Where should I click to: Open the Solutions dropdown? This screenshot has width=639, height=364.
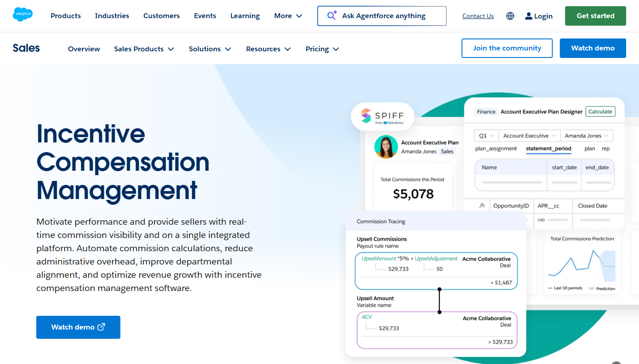[x=210, y=49]
